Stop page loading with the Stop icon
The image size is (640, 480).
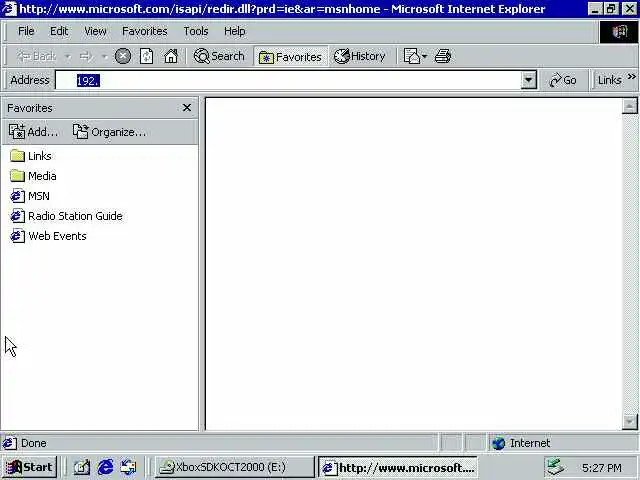click(x=122, y=56)
